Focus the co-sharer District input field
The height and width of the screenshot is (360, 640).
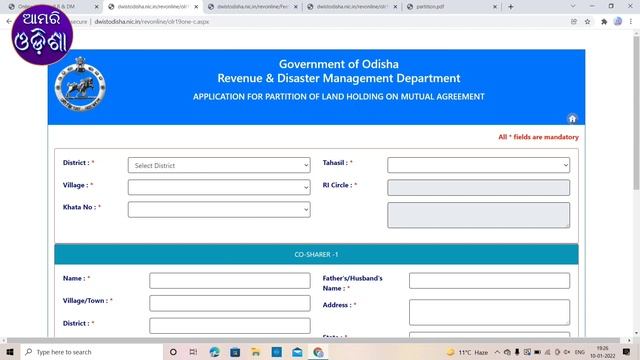pos(230,326)
